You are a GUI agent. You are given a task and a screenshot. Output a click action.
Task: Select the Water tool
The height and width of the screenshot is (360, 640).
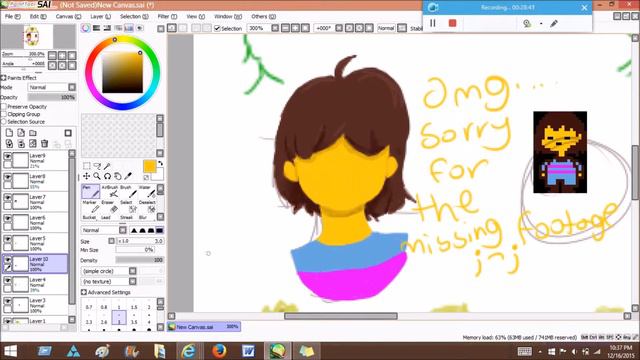147,191
